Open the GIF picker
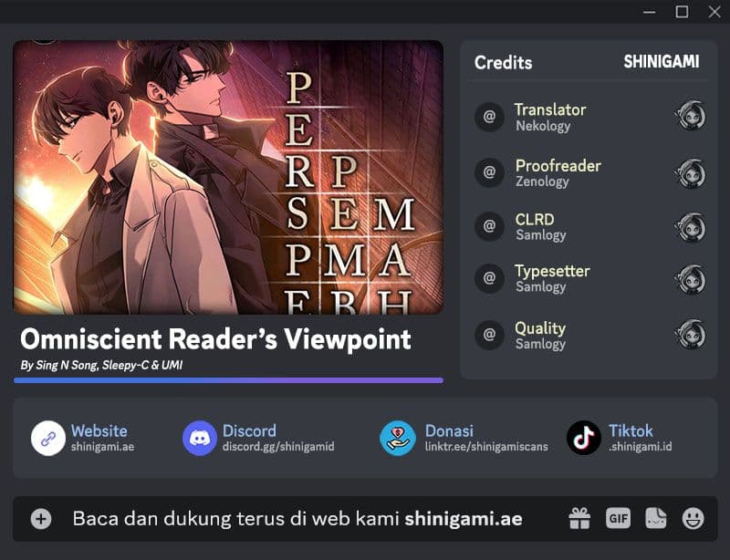 [x=618, y=519]
